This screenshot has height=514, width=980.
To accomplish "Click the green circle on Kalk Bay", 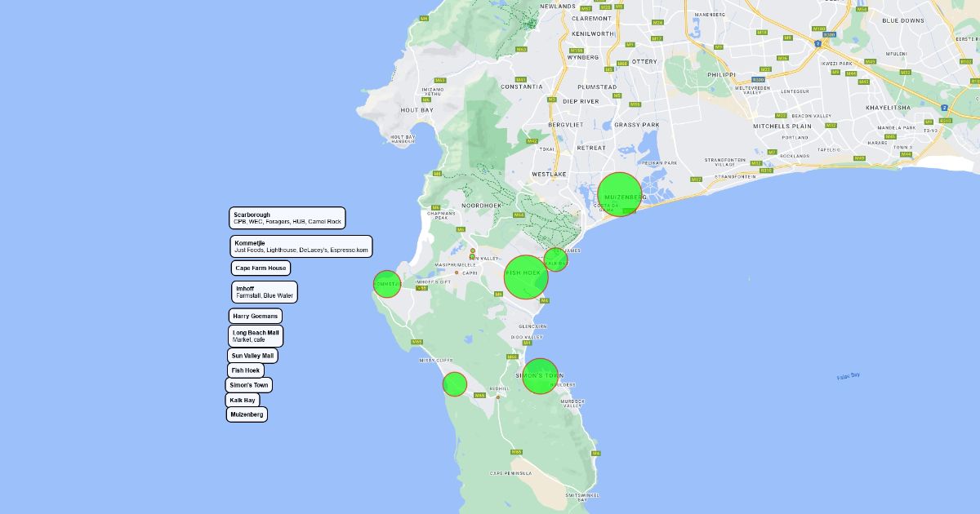I will tap(555, 259).
